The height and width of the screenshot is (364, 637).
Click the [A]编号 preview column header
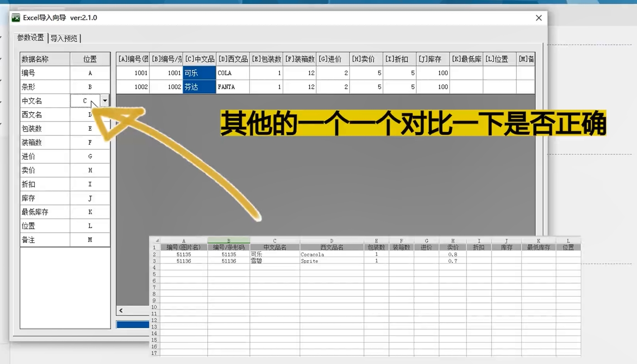point(133,59)
